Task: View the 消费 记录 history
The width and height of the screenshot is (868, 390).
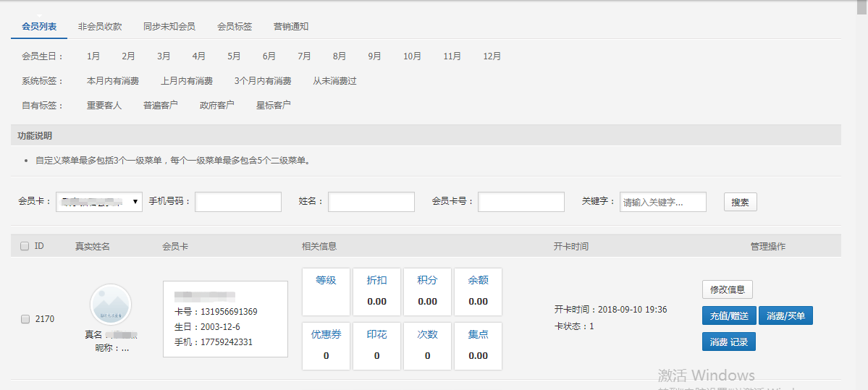Action: 728,342
